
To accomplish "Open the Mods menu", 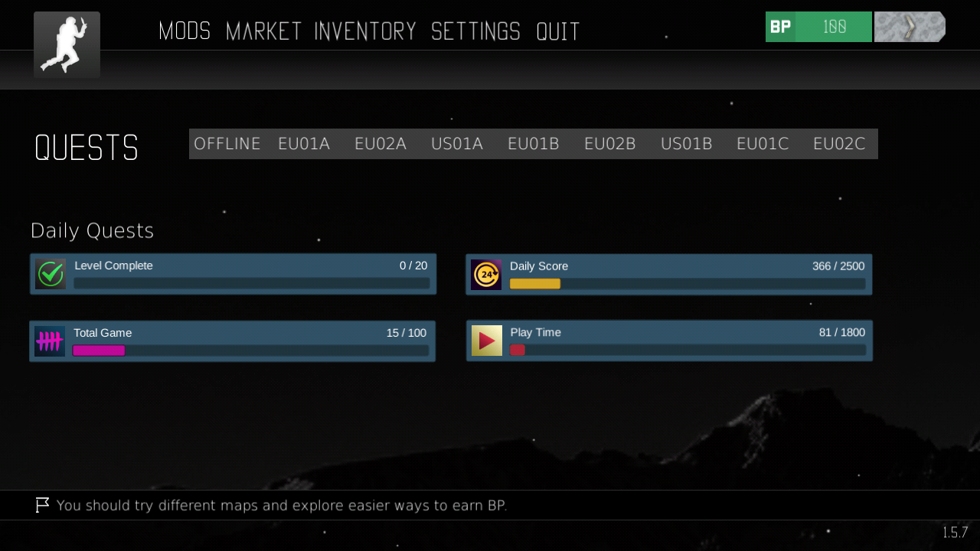I will (185, 31).
